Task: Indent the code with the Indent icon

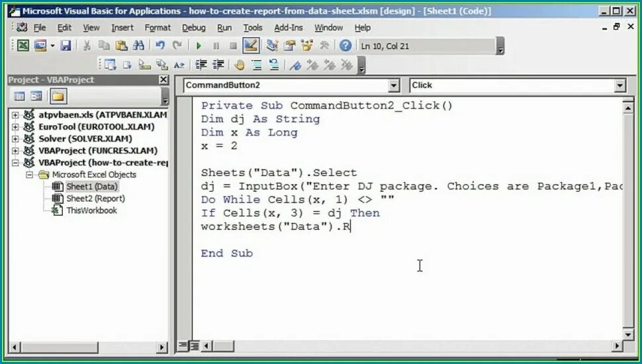Action: [x=201, y=65]
